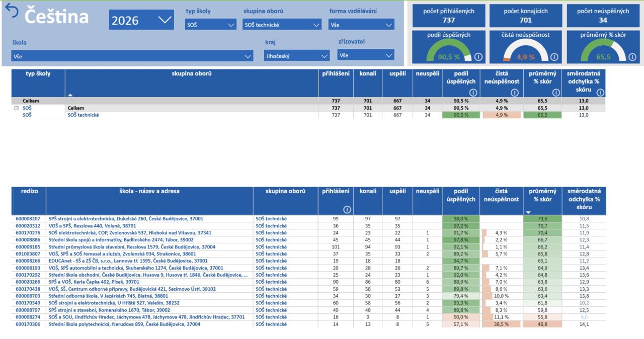Screen dimensions: 644x339
Task: Click info icon under podíl úspěšných top table header
Action: tap(473, 93)
